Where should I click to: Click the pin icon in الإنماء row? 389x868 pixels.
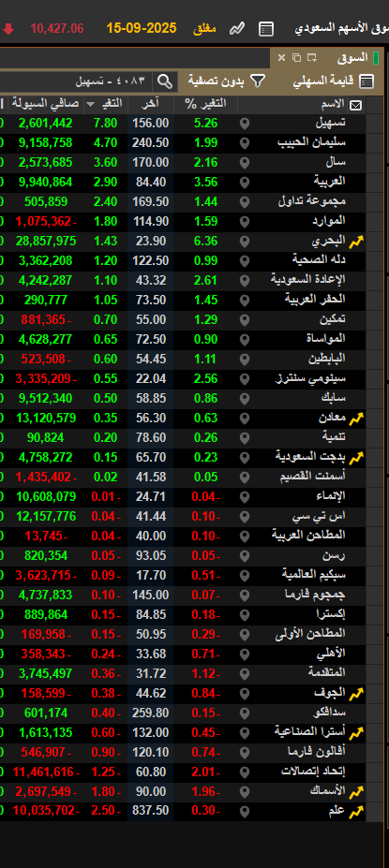pos(245,497)
